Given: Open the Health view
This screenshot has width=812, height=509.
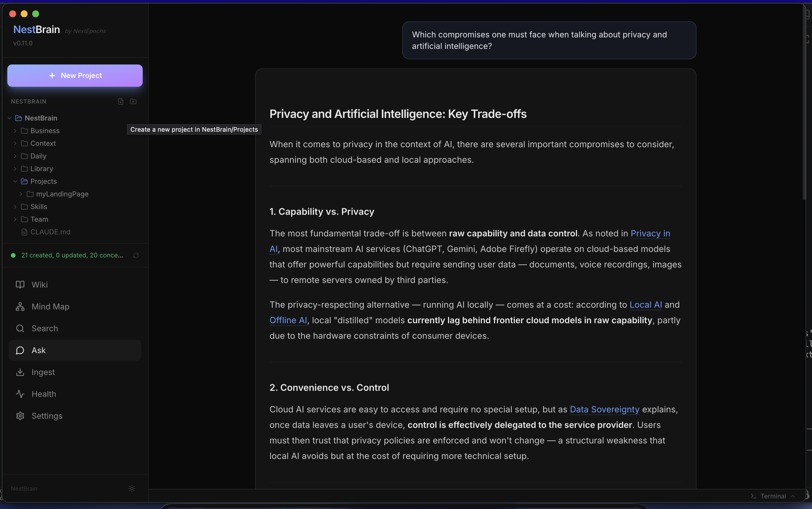Looking at the screenshot, I should point(44,394).
